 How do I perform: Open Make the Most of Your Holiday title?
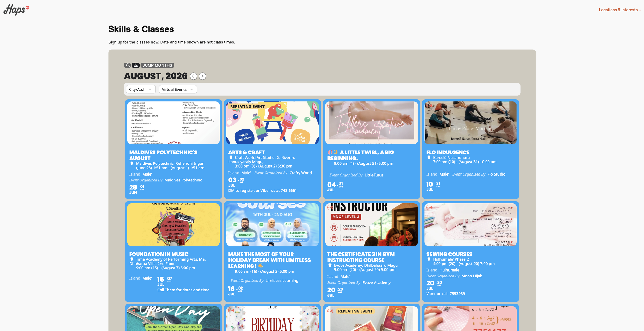(269, 260)
